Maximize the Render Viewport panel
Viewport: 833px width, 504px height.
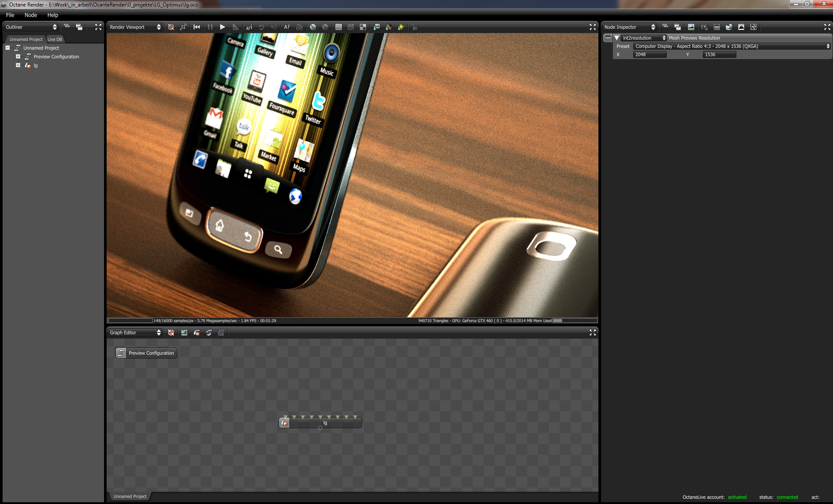[593, 27]
